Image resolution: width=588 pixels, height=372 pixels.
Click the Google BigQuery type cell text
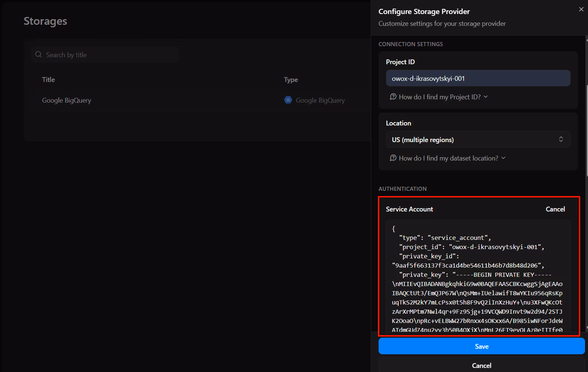320,100
